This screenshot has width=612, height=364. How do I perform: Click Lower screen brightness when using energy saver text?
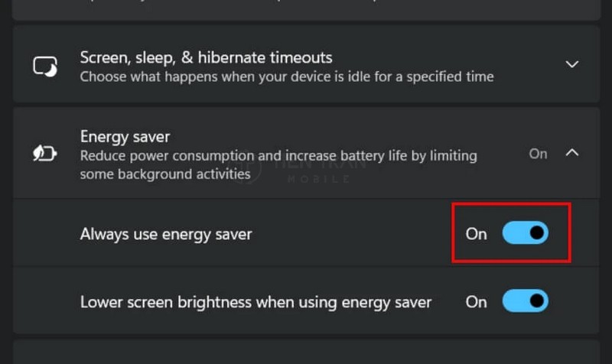pyautogui.click(x=256, y=302)
